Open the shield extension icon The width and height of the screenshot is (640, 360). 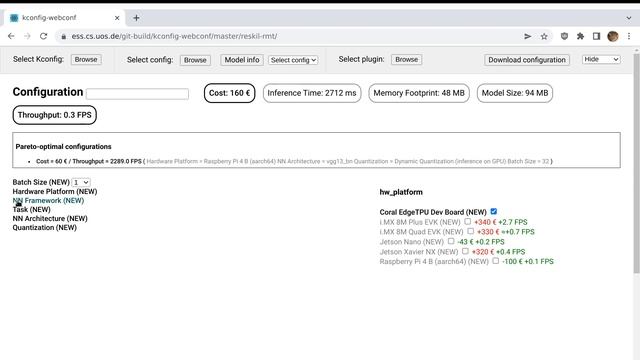point(564,36)
